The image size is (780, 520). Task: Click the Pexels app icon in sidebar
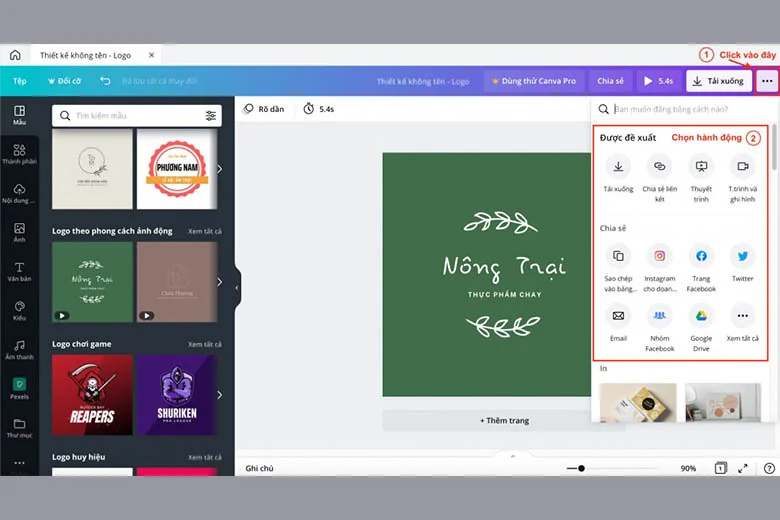pyautogui.click(x=19, y=388)
